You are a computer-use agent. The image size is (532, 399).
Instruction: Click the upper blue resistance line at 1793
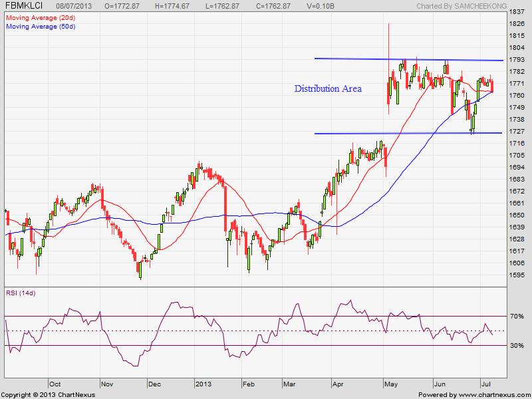coord(409,59)
